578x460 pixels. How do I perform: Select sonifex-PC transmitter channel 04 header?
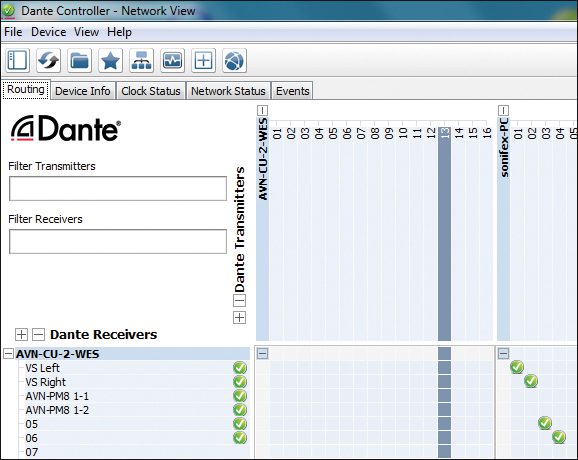560,133
